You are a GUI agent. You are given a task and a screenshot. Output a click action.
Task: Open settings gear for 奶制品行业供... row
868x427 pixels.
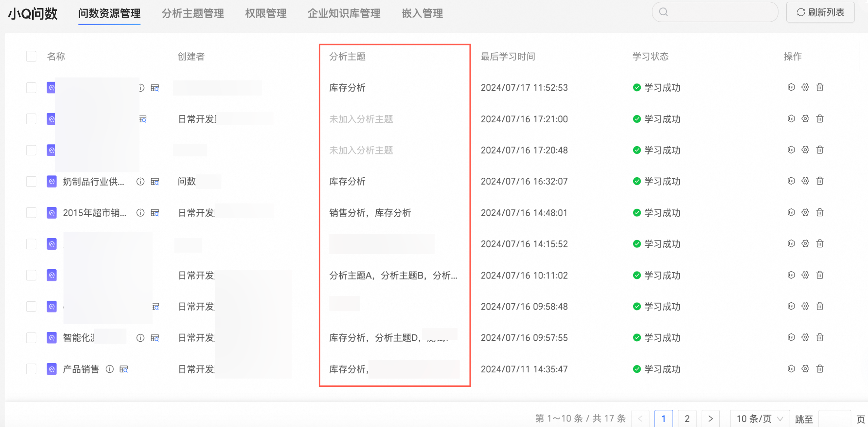click(x=805, y=181)
